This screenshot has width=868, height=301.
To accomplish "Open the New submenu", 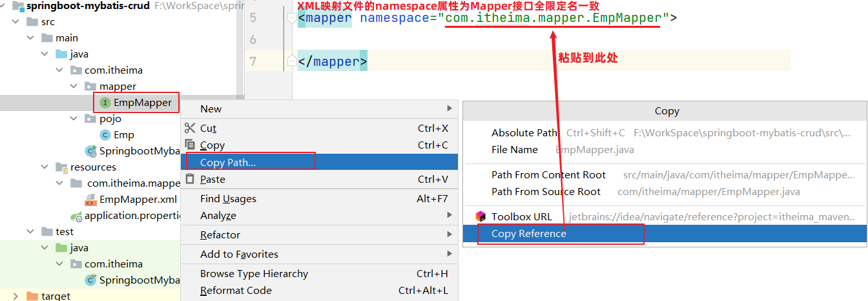I will pos(211,109).
